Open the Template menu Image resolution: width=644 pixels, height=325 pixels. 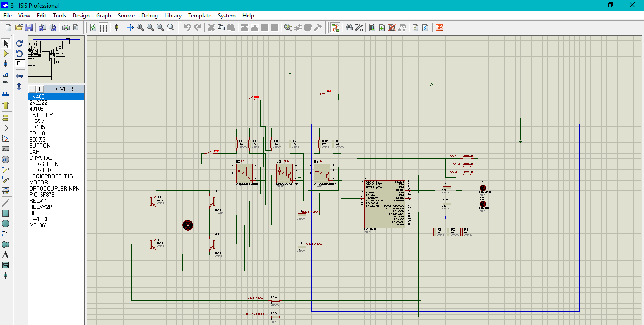click(x=199, y=16)
